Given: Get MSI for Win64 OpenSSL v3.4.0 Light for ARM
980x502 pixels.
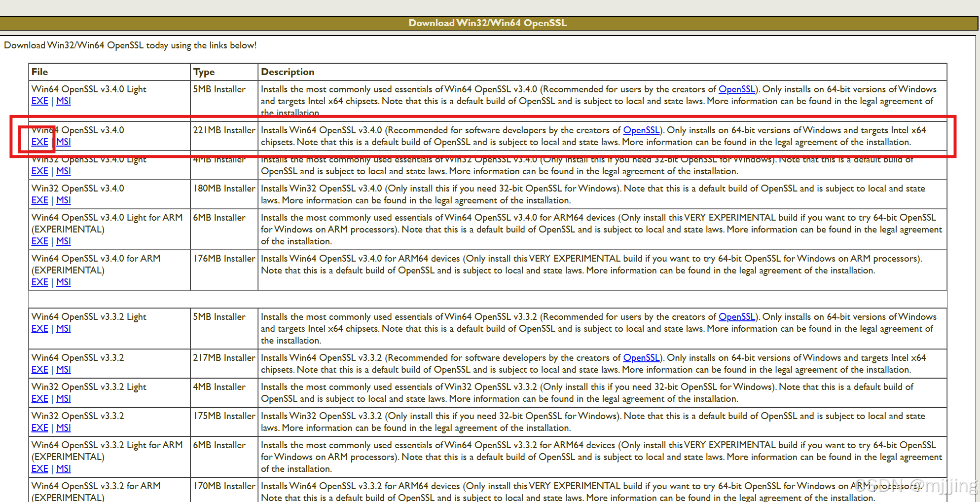Looking at the screenshot, I should tap(64, 241).
